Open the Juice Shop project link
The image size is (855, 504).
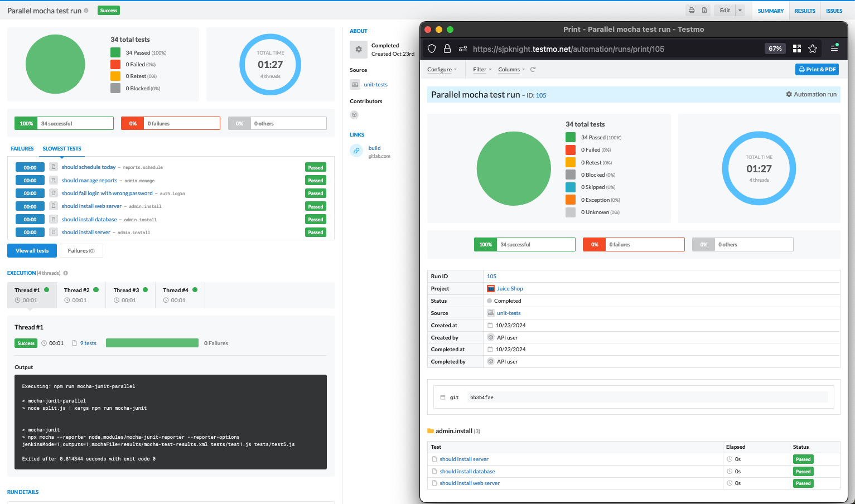coord(510,289)
